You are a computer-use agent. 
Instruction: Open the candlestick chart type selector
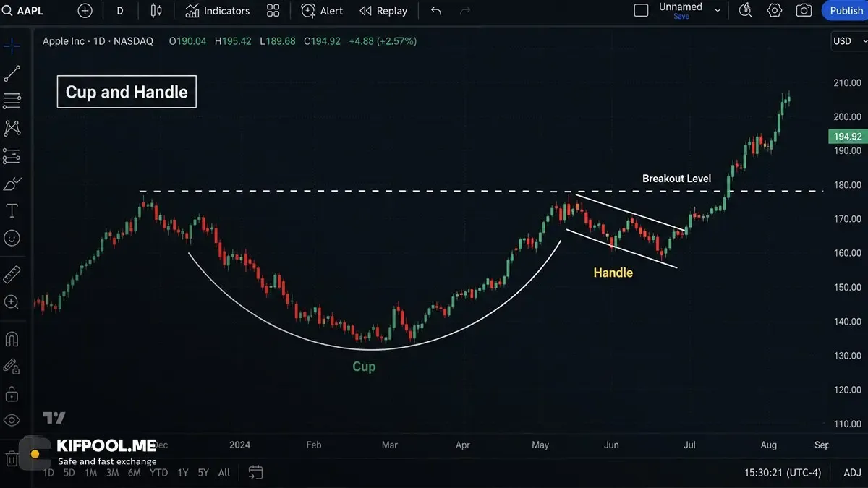pos(156,11)
